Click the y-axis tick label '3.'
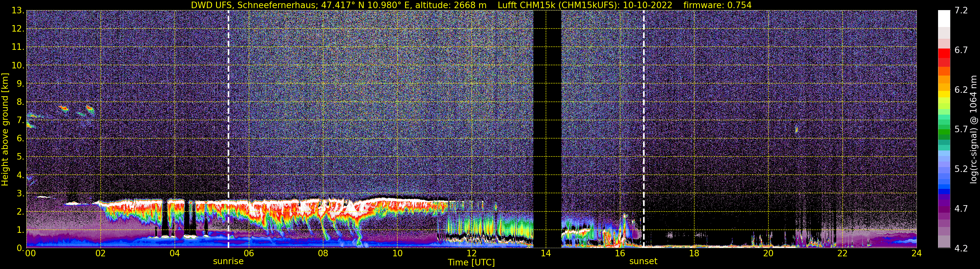 point(20,193)
